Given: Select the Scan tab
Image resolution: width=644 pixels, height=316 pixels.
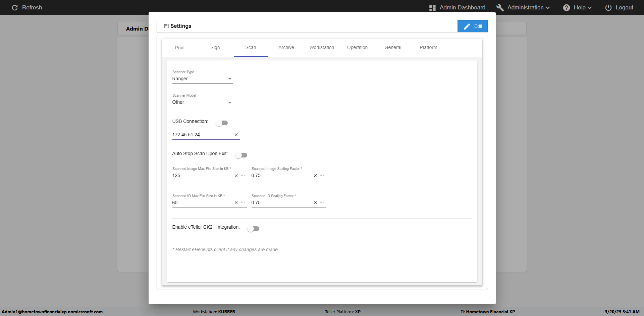Looking at the screenshot, I should 251,47.
